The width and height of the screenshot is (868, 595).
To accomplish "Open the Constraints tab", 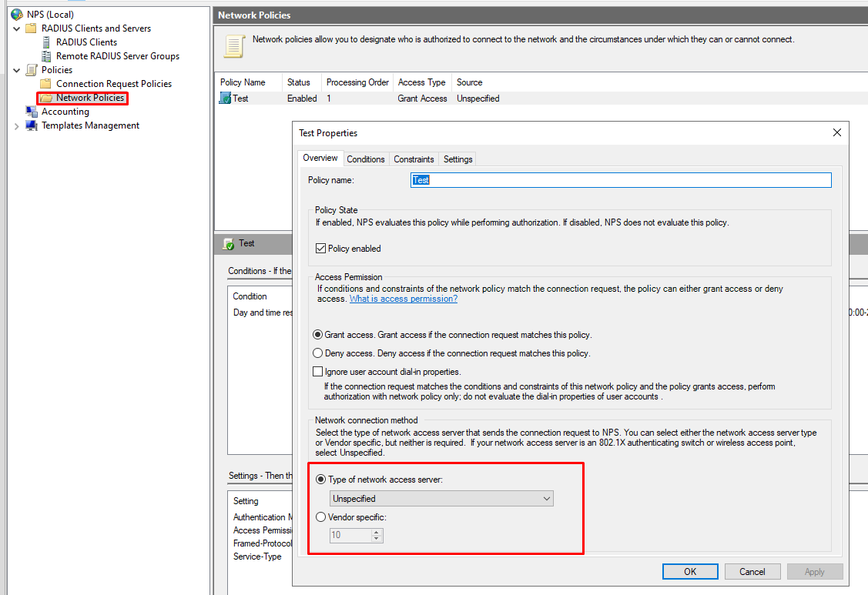I will pyautogui.click(x=414, y=159).
